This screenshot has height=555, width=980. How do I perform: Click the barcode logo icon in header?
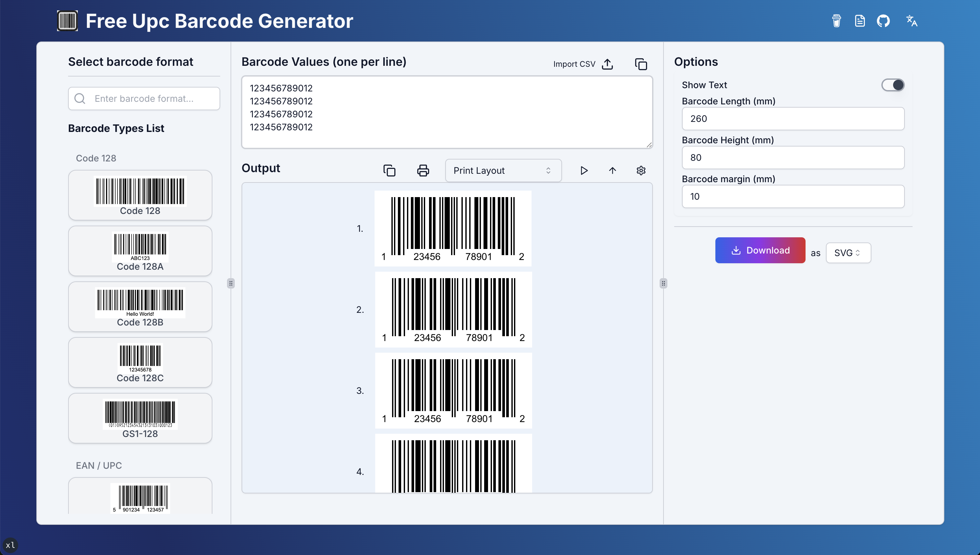point(67,21)
